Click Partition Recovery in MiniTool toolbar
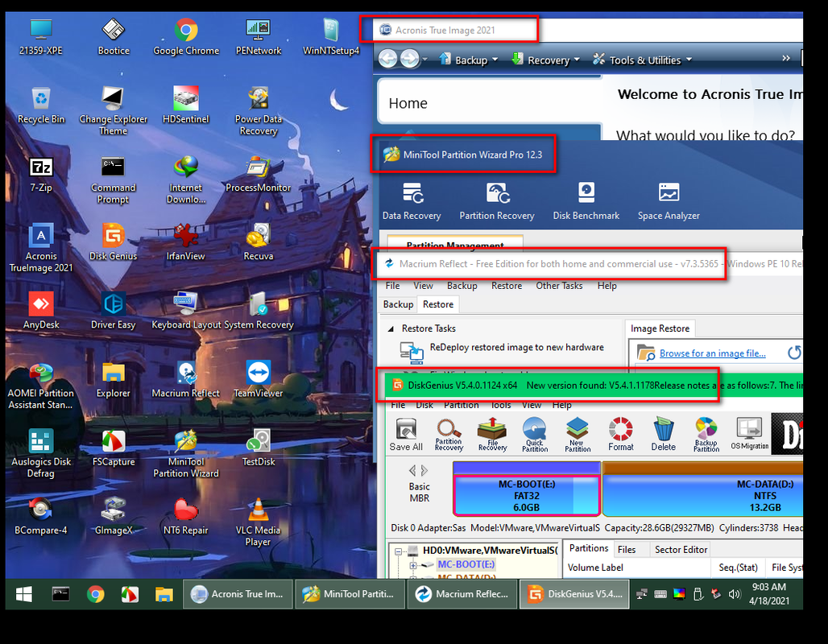Image resolution: width=828 pixels, height=644 pixels. 497,201
